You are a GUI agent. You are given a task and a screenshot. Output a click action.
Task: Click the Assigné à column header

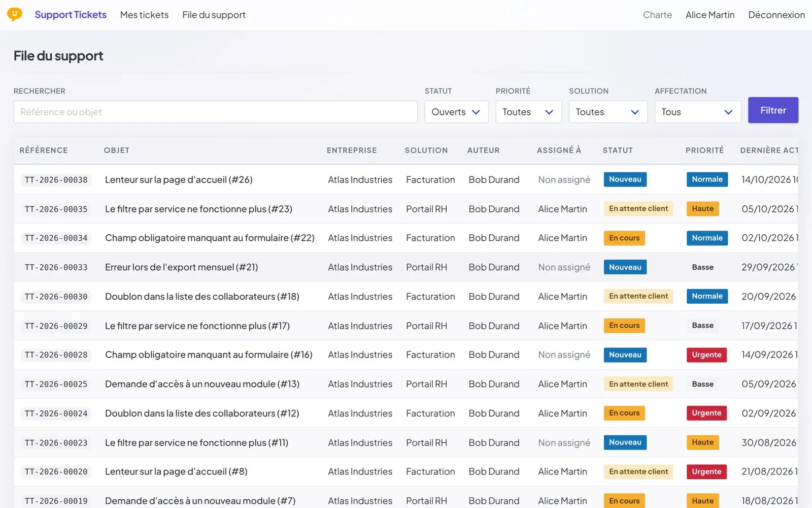tap(559, 150)
